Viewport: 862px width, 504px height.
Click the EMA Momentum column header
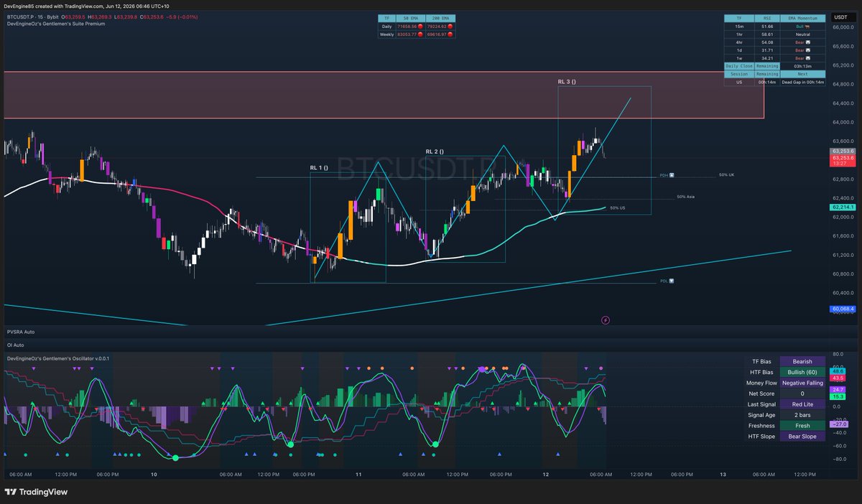pos(805,18)
